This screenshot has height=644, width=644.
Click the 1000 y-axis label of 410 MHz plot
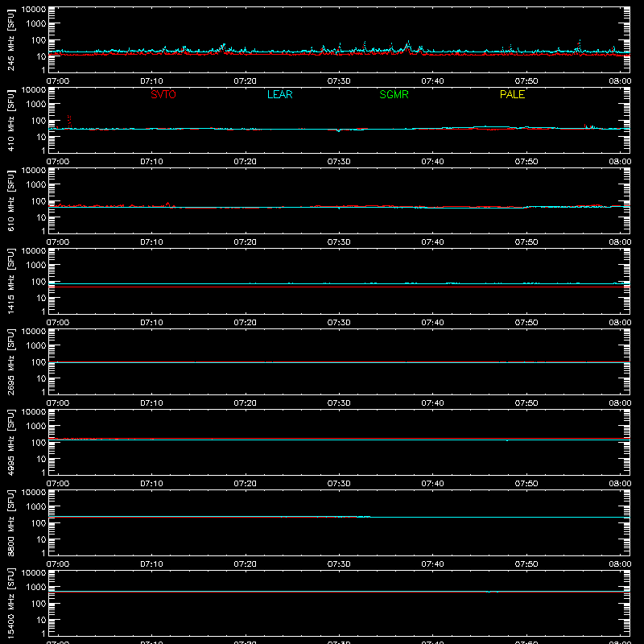pos(36,105)
